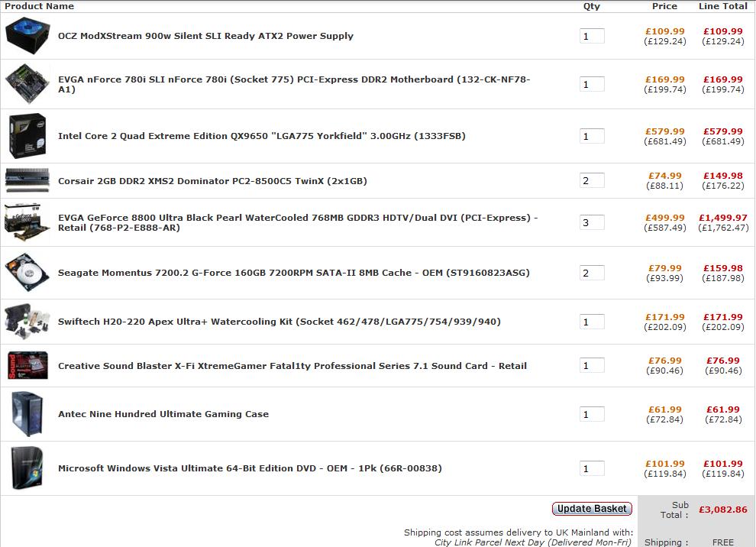Focus the quantity field for Seagate Momentus drive
This screenshot has height=547, width=756.
coord(592,273)
